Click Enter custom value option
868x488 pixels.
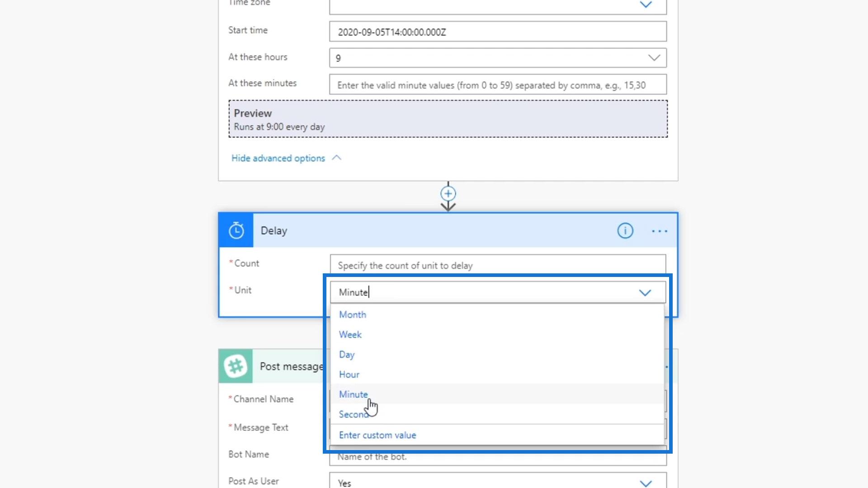(377, 435)
